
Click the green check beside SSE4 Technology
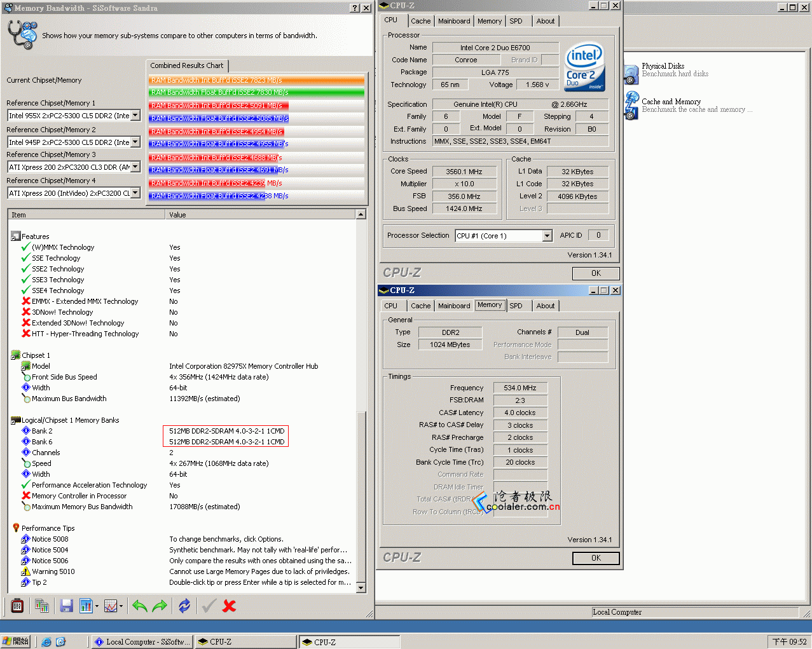[26, 290]
